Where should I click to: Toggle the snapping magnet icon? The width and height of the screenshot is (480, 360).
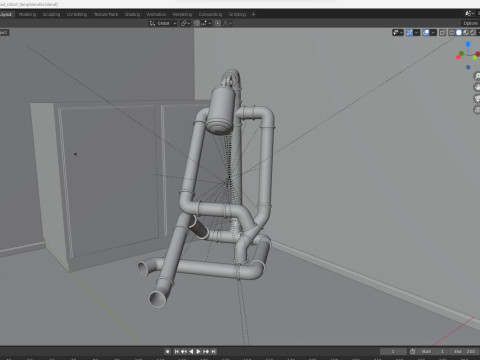[197, 23]
